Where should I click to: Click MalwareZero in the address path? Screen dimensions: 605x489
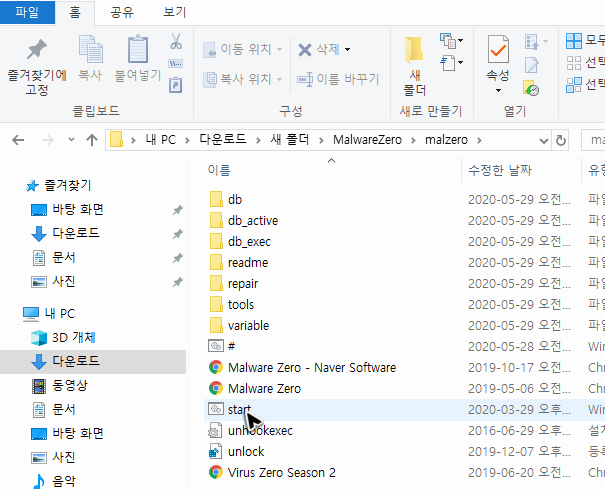[367, 140]
